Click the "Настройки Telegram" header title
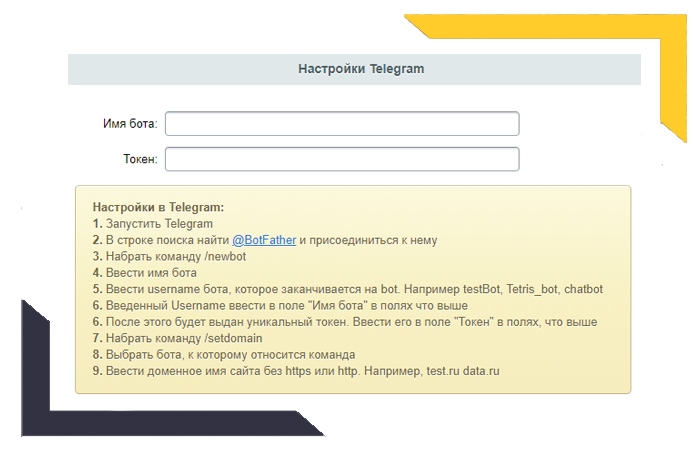The width and height of the screenshot is (700, 450). 361,69
